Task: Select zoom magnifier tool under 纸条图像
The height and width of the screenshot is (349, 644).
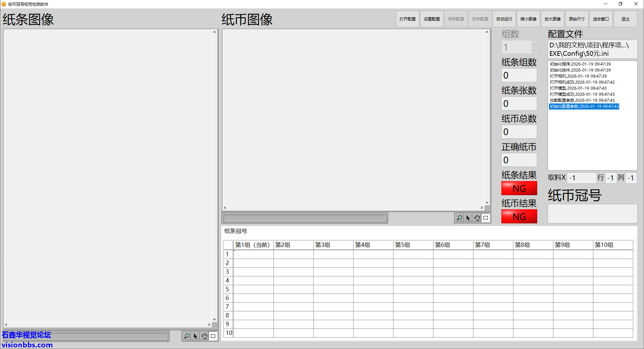Action: [187, 336]
